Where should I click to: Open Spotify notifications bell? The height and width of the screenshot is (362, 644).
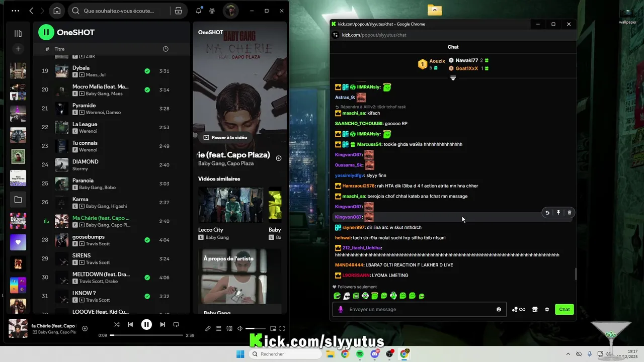tap(199, 11)
